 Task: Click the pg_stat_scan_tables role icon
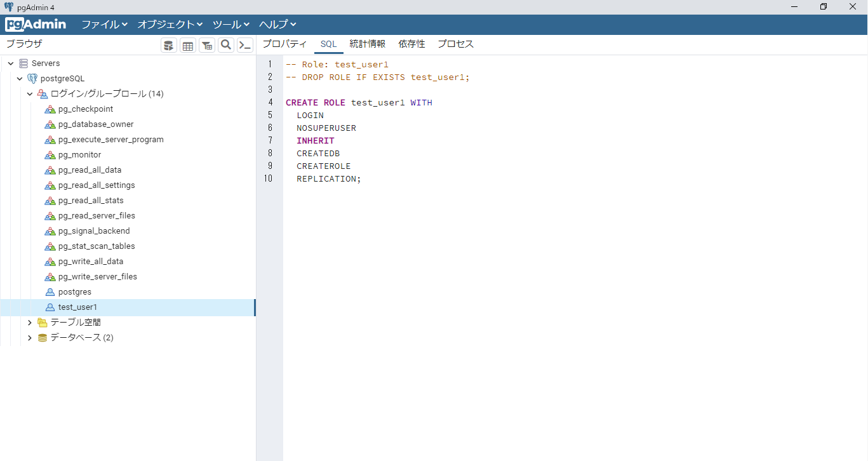(x=50, y=246)
